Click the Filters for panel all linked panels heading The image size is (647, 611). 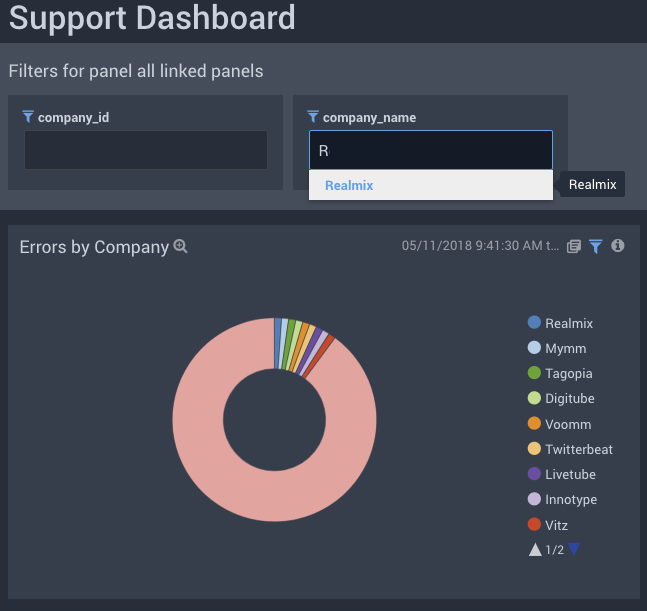136,71
